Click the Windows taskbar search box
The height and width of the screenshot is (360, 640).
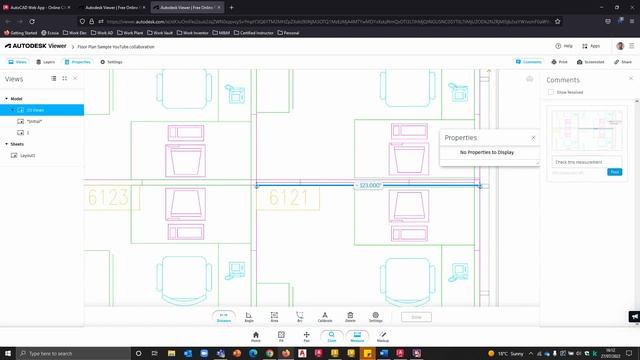point(73,353)
